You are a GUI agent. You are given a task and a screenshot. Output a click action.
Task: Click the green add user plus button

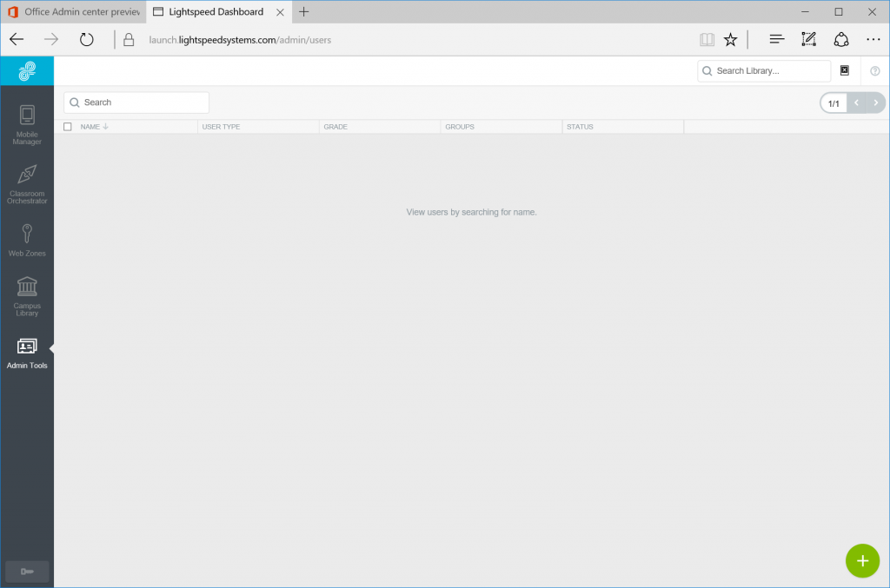tap(862, 561)
